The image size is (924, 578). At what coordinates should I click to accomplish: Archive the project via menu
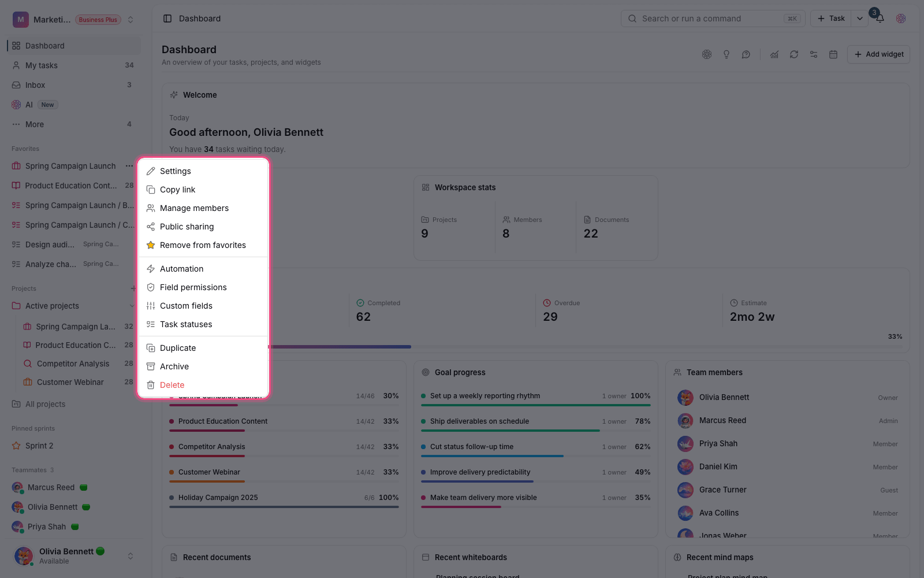coord(203,366)
